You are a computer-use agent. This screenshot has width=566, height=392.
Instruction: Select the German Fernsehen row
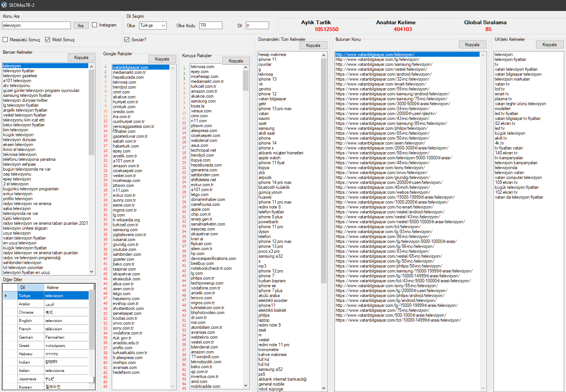pos(45,337)
